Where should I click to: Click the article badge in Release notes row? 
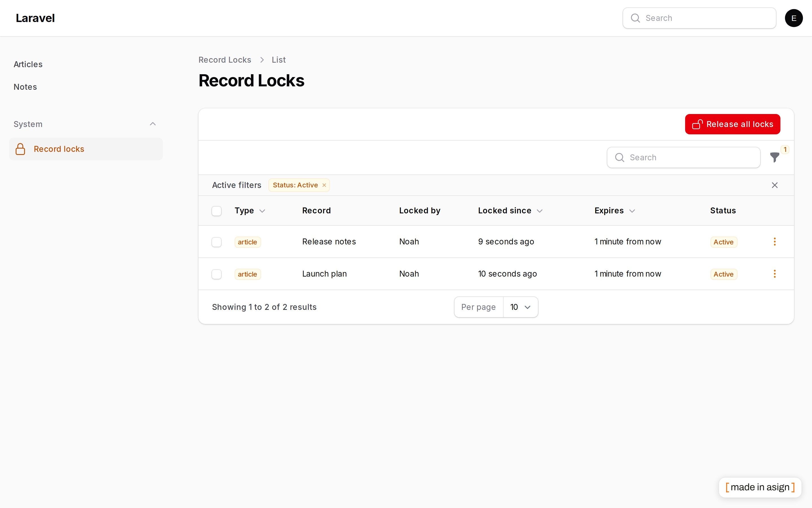tap(248, 242)
